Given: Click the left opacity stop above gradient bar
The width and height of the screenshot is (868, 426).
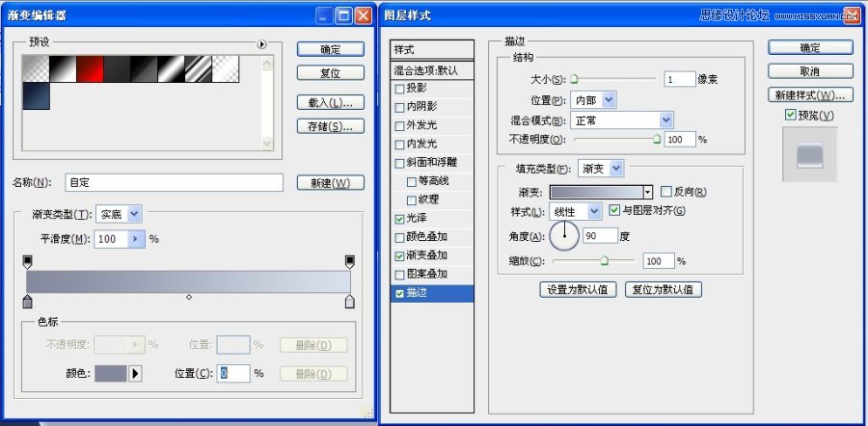Looking at the screenshot, I should [x=28, y=262].
